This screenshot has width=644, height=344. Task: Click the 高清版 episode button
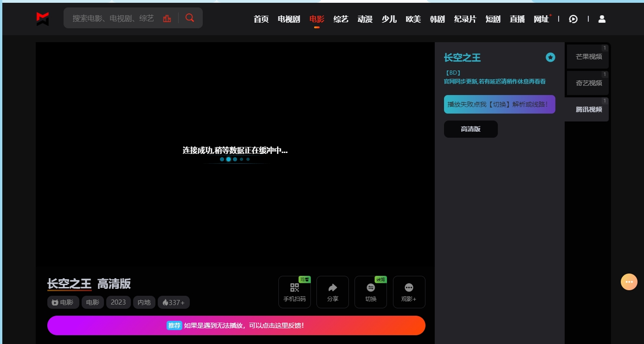coord(470,129)
